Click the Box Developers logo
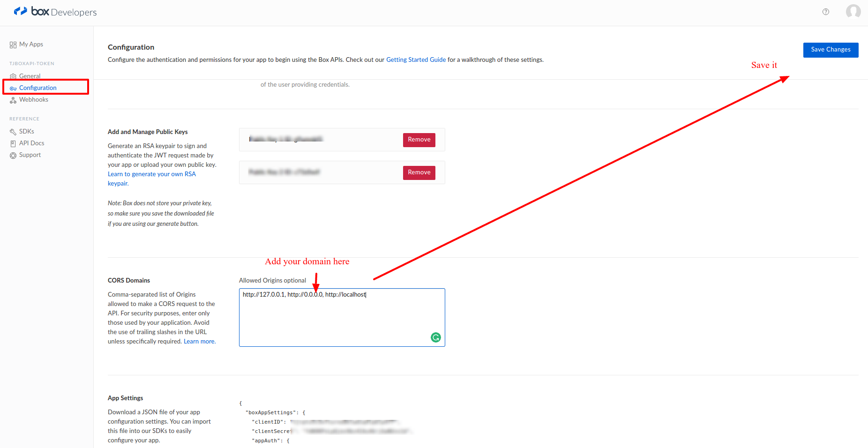Image resolution: width=868 pixels, height=448 pixels. point(55,12)
